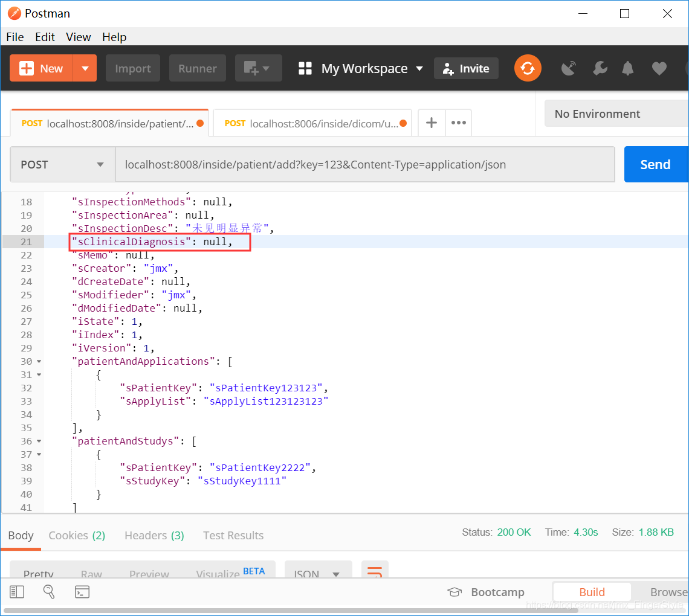Open the wrench settings icon
The height and width of the screenshot is (616, 689).
[x=600, y=68]
